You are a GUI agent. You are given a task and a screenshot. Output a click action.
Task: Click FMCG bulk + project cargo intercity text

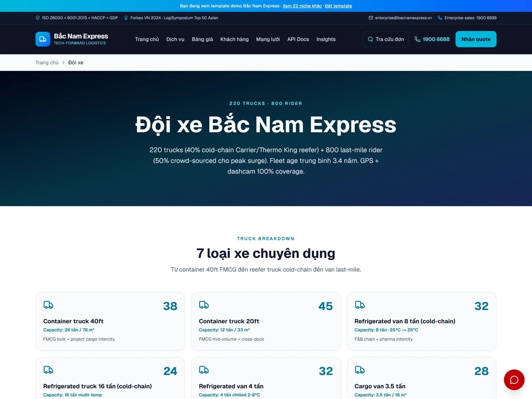pos(79,339)
